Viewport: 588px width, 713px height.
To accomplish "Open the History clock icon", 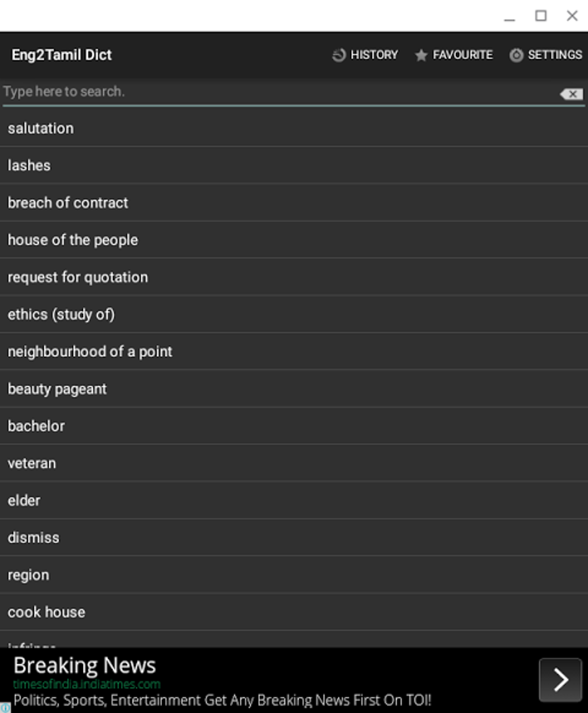I will pos(339,55).
